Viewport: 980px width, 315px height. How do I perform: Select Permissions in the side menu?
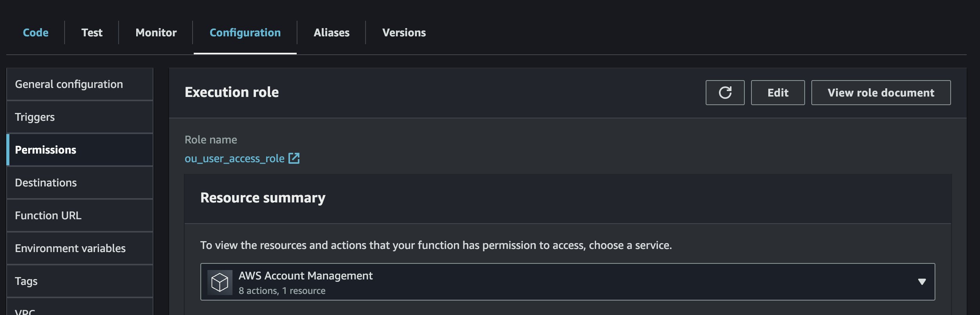pyautogui.click(x=80, y=150)
